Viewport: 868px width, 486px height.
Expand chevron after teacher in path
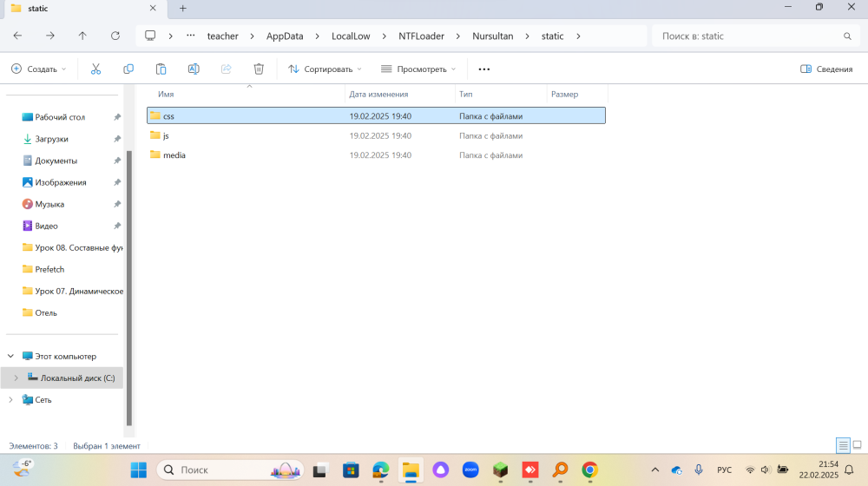(253, 36)
